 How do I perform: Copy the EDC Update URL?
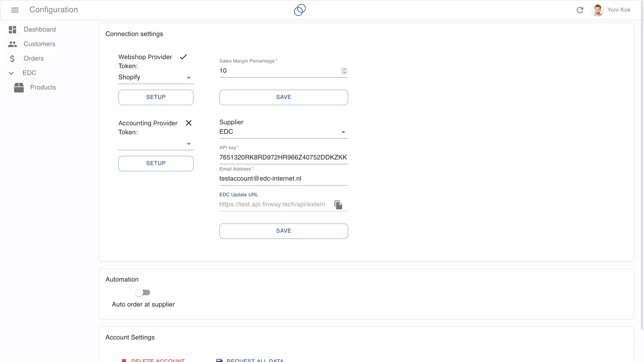(x=339, y=205)
